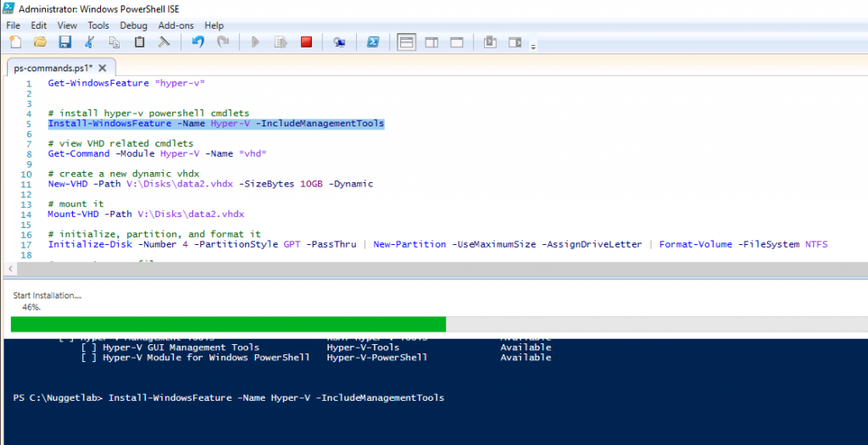Click PowerShell ISE title bar icon
868x445 pixels.
pyautogui.click(x=8, y=8)
